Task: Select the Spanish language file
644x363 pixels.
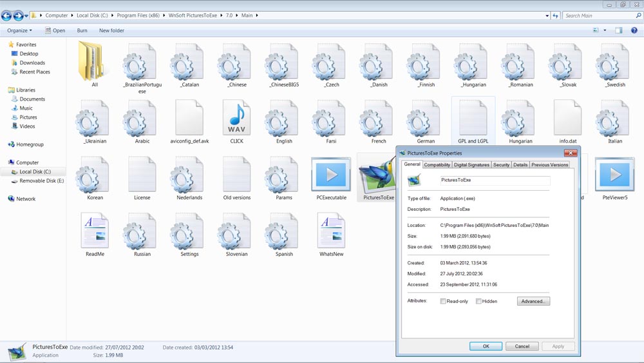Action: tap(282, 231)
